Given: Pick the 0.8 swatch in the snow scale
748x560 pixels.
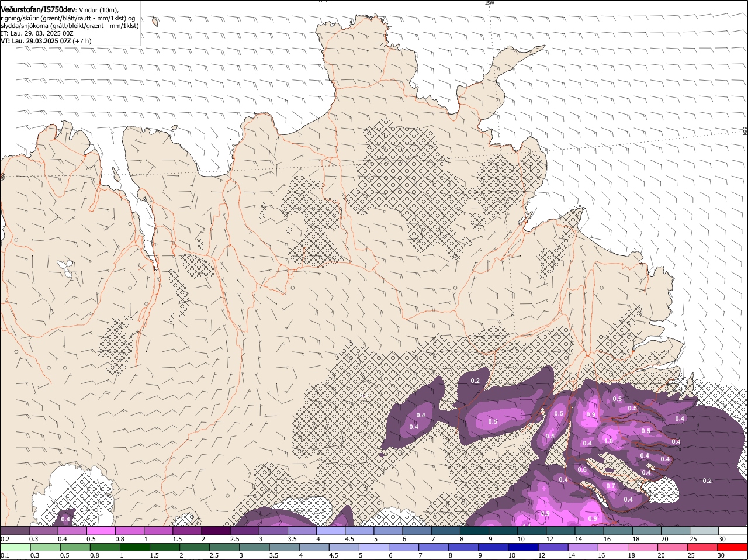Looking at the screenshot, I should [129, 530].
